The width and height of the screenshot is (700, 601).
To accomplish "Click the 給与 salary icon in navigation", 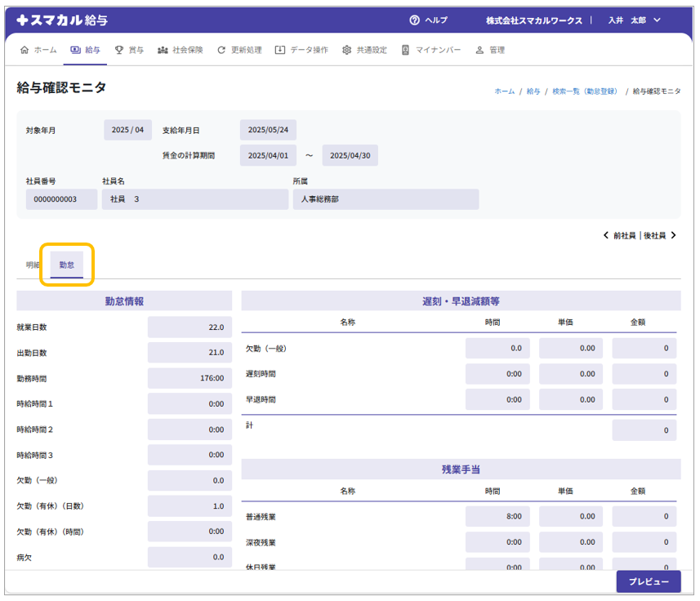I will click(x=76, y=50).
